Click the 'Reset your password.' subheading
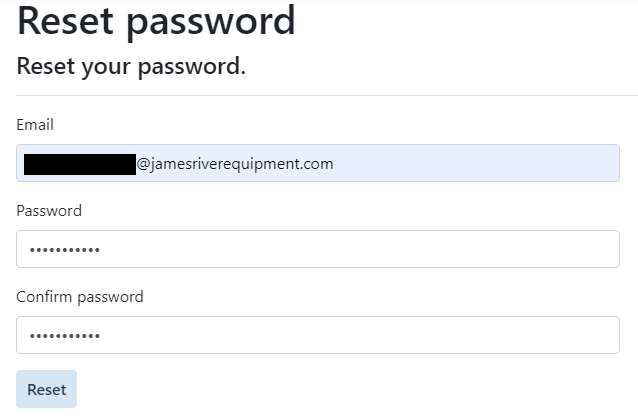 pos(131,67)
